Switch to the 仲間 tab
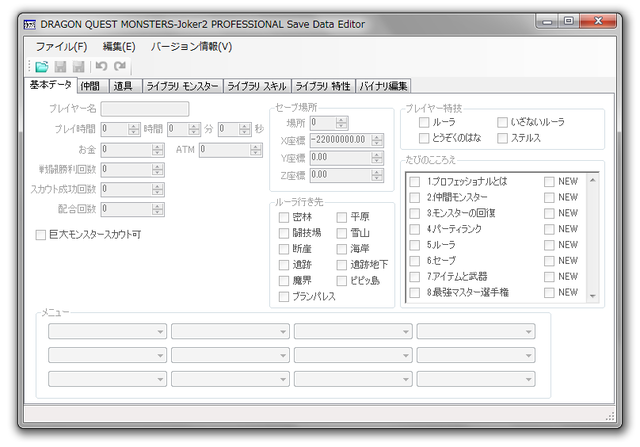The image size is (640, 447). click(92, 86)
